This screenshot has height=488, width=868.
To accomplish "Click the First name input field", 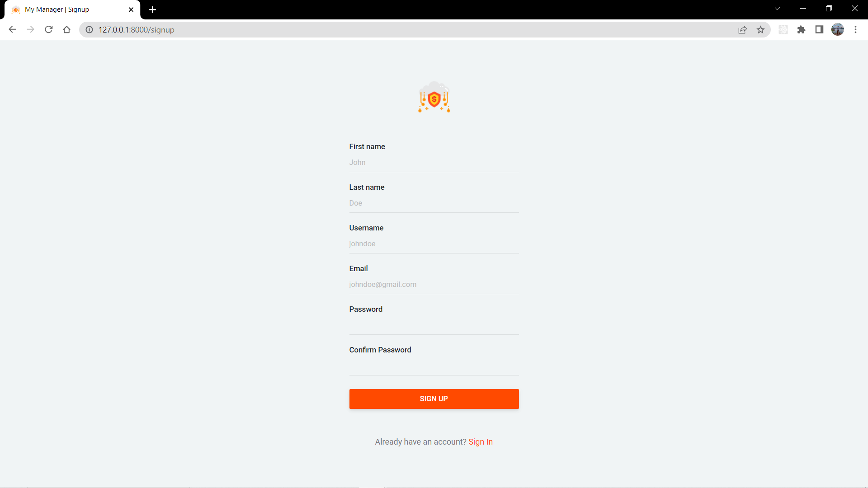I will (434, 162).
